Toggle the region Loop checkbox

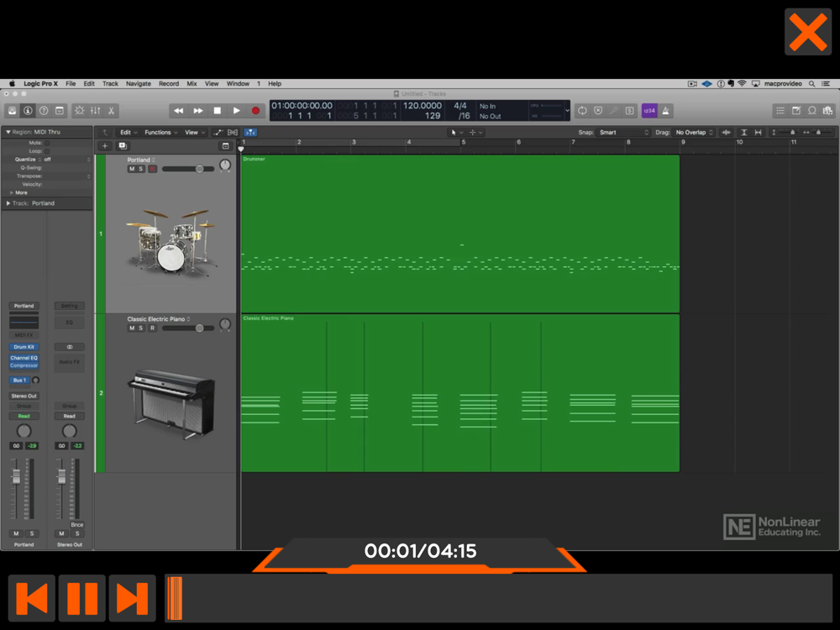(47, 151)
